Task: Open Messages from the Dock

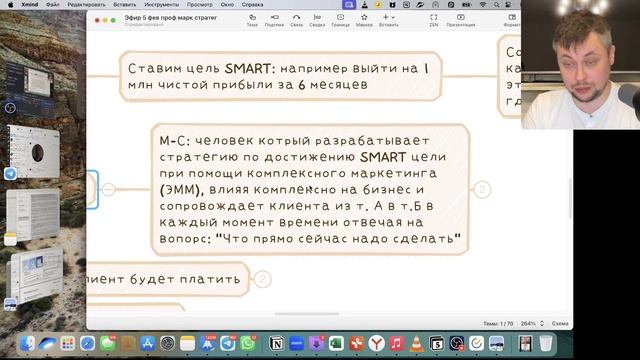Action: [107, 343]
